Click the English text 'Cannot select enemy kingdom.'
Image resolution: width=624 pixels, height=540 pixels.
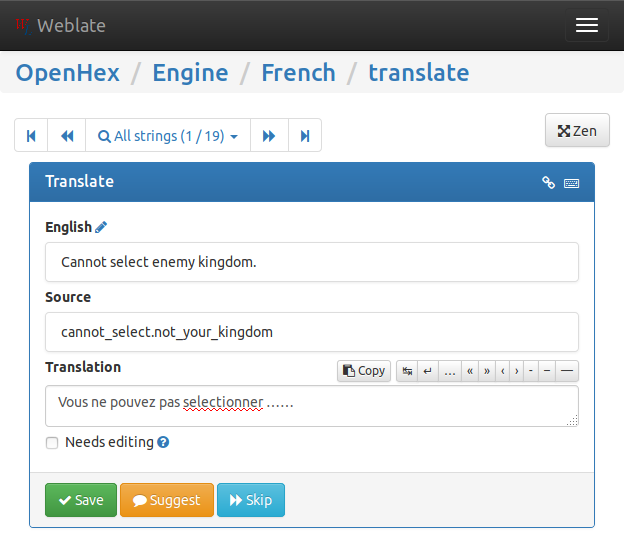pos(159,262)
